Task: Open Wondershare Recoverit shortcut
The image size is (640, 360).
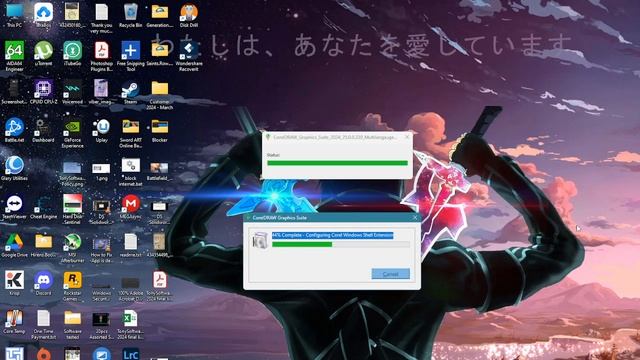Action: (189, 56)
